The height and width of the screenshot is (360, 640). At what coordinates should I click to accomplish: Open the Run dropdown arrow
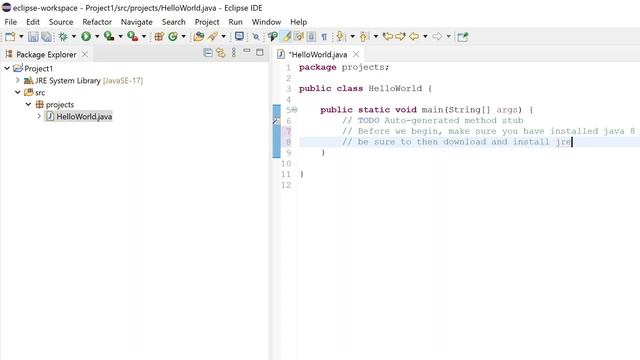[x=97, y=37]
